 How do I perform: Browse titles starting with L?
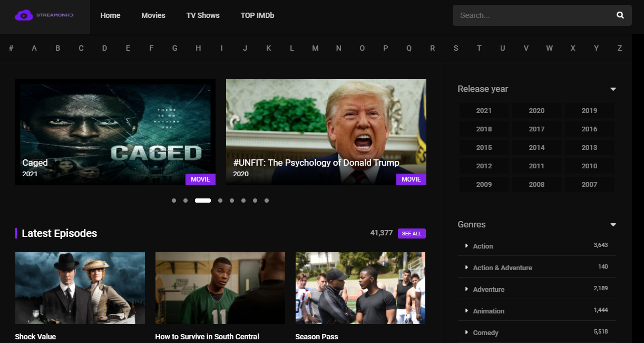291,48
